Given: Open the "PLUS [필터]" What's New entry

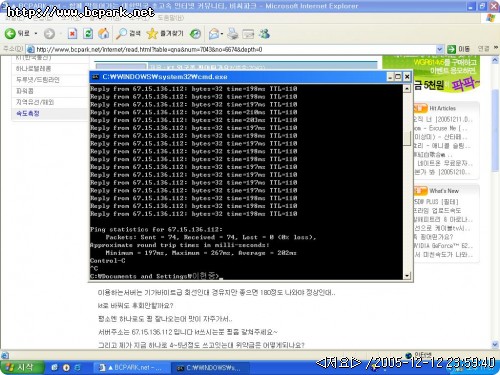Looking at the screenshot, I should coord(437,202).
